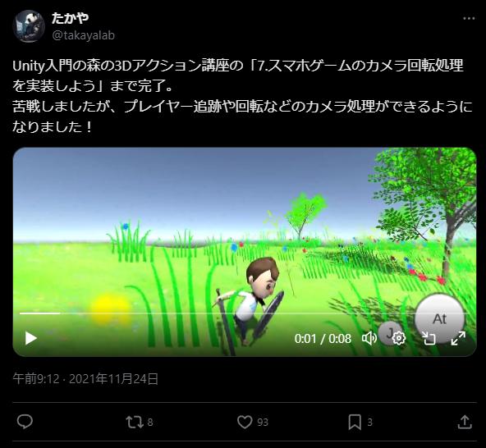Like the tweet with the heart icon
Screen dimensions: 486x448
245,422
